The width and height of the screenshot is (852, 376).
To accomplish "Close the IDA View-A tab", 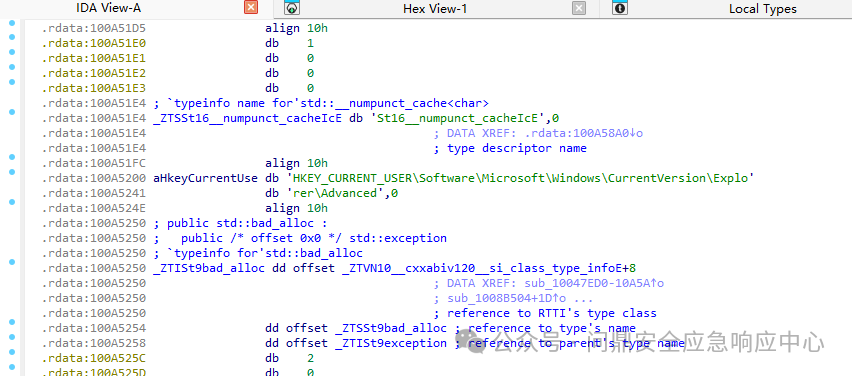I will (x=251, y=7).
